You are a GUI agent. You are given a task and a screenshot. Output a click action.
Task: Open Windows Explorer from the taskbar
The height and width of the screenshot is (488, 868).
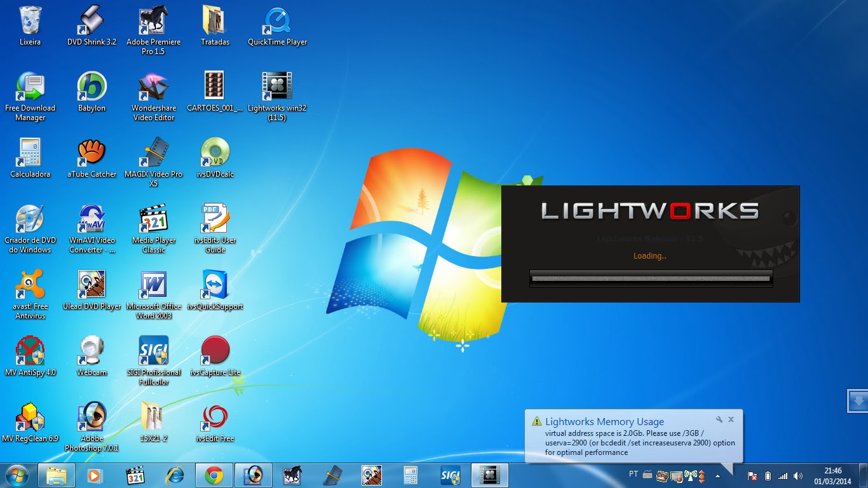coord(56,475)
